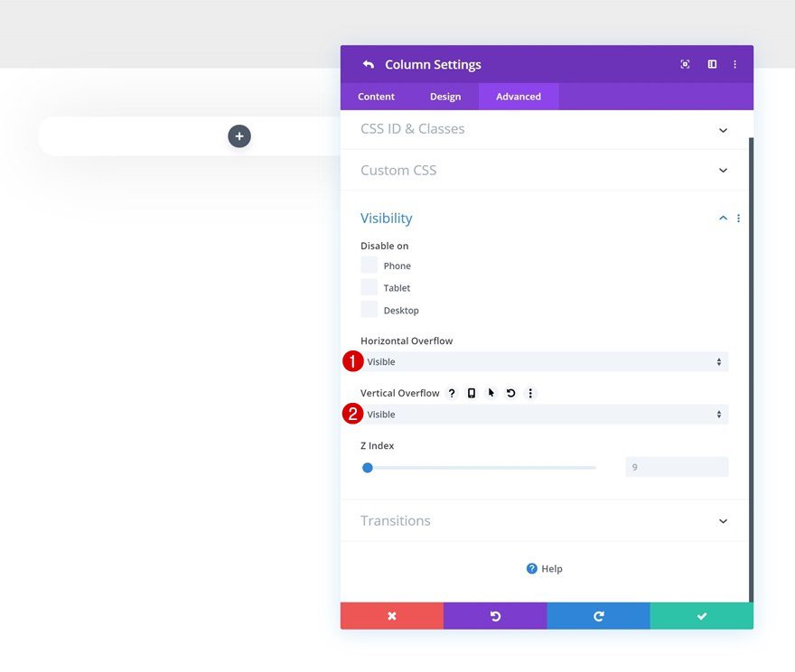Switch to the Design tab
This screenshot has height=672, width=795.
pyautogui.click(x=445, y=96)
